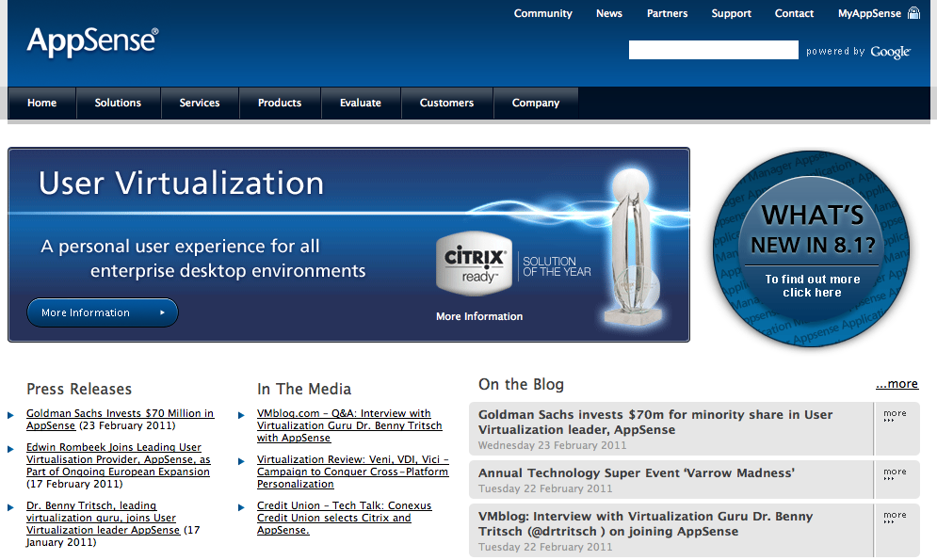937x560 pixels.
Task: Focus the site search input field
Action: (x=714, y=50)
